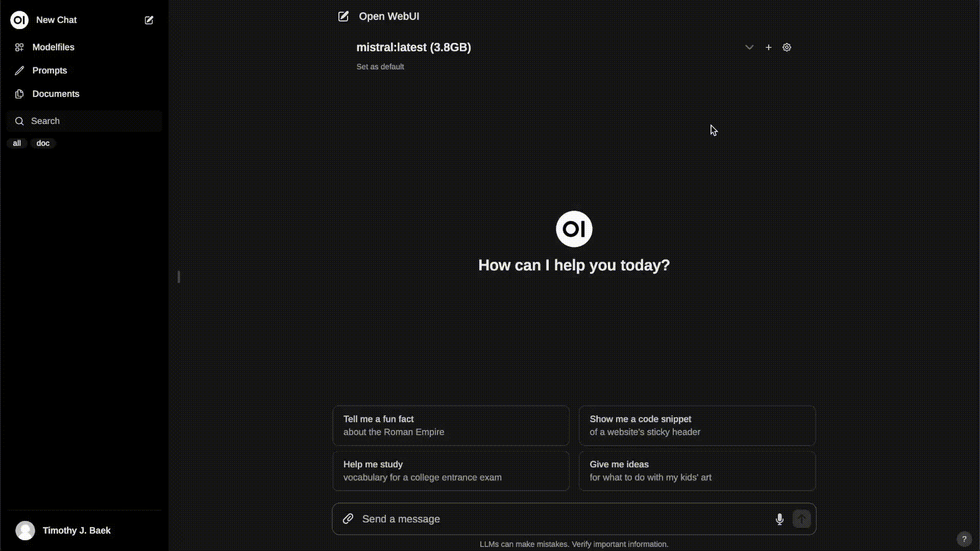Set mistral:latest as default model
The width and height of the screenshot is (980, 551).
pyautogui.click(x=380, y=66)
